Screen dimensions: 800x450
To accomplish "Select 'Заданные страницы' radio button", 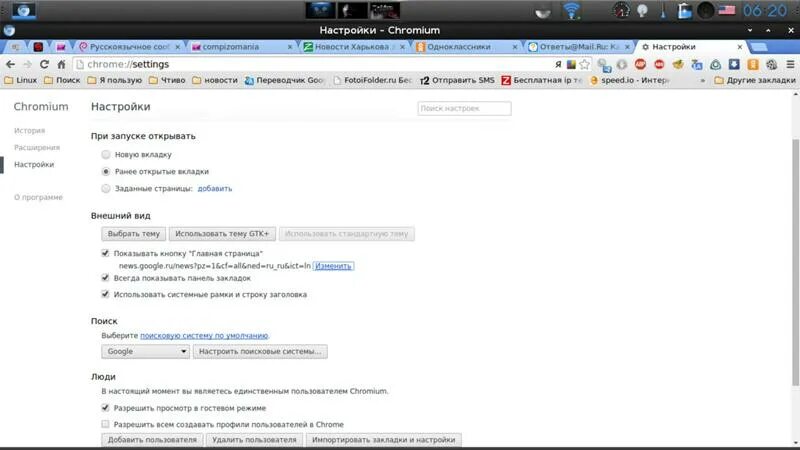I will (x=106, y=188).
